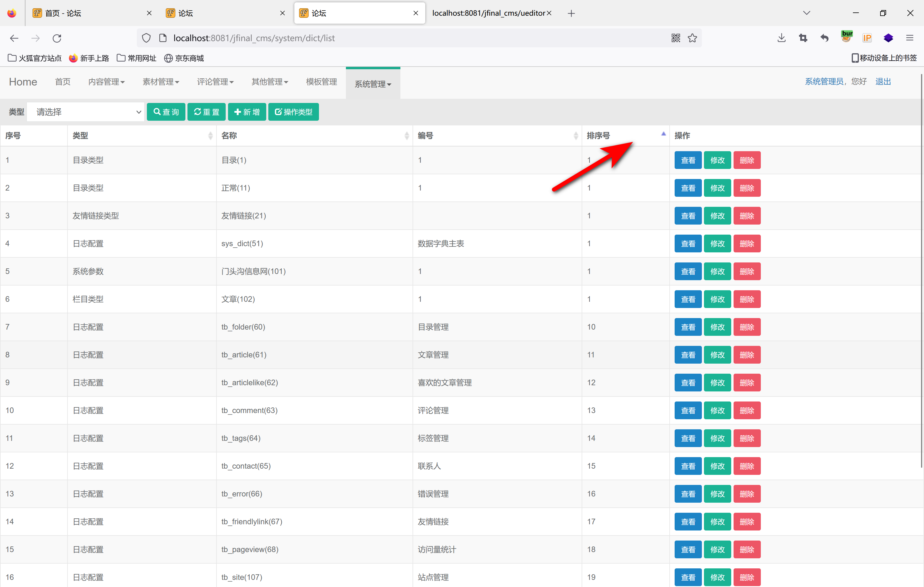Open the Firefox hamburger menu
Image resolution: width=924 pixels, height=587 pixels.
(x=909, y=38)
